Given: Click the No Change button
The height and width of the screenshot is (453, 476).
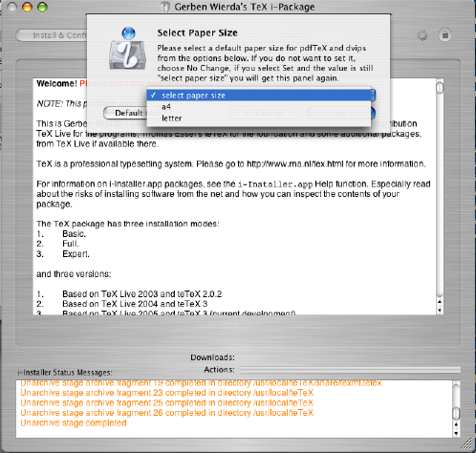Looking at the screenshot, I should [x=263, y=113].
